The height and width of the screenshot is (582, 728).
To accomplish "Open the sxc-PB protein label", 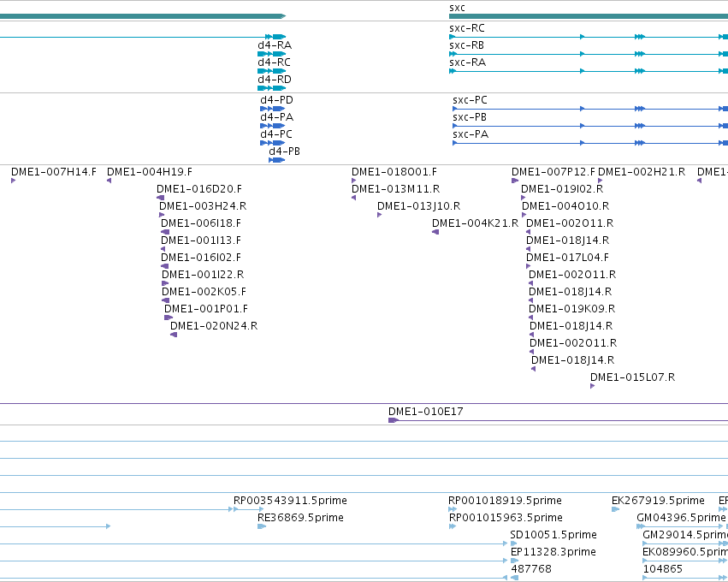I will 470,117.
